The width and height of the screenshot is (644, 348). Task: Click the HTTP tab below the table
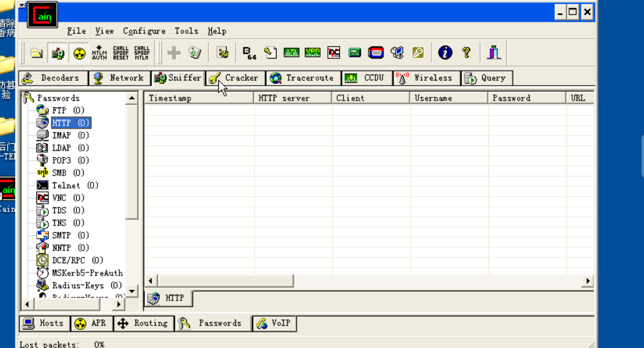(x=169, y=298)
